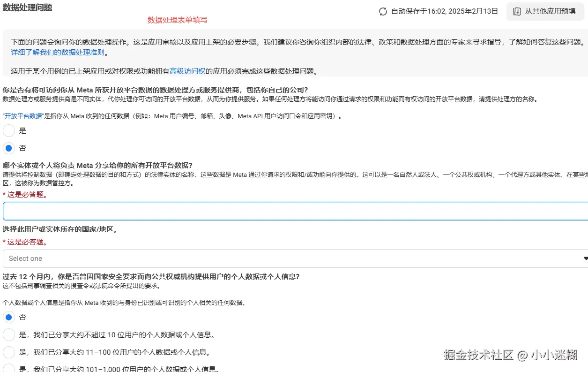Choose 101–1,000 位用户 option
Viewport: 588px width, 372px height.
9,369
